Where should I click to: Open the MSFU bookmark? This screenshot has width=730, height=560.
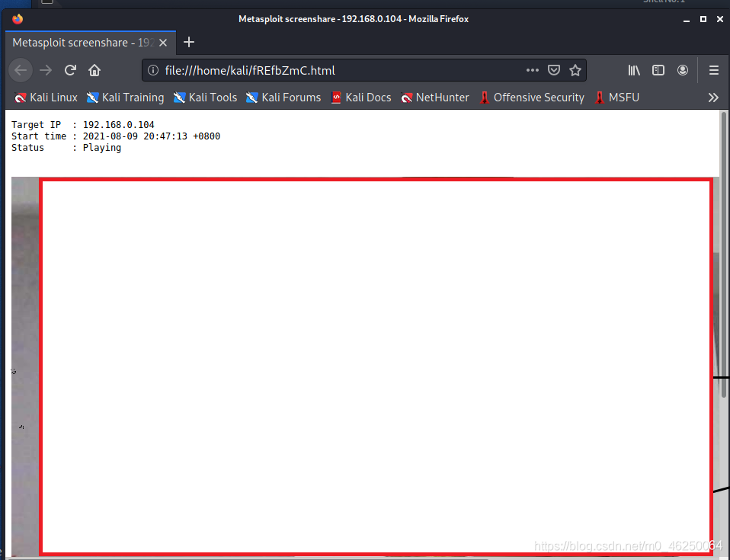click(616, 98)
